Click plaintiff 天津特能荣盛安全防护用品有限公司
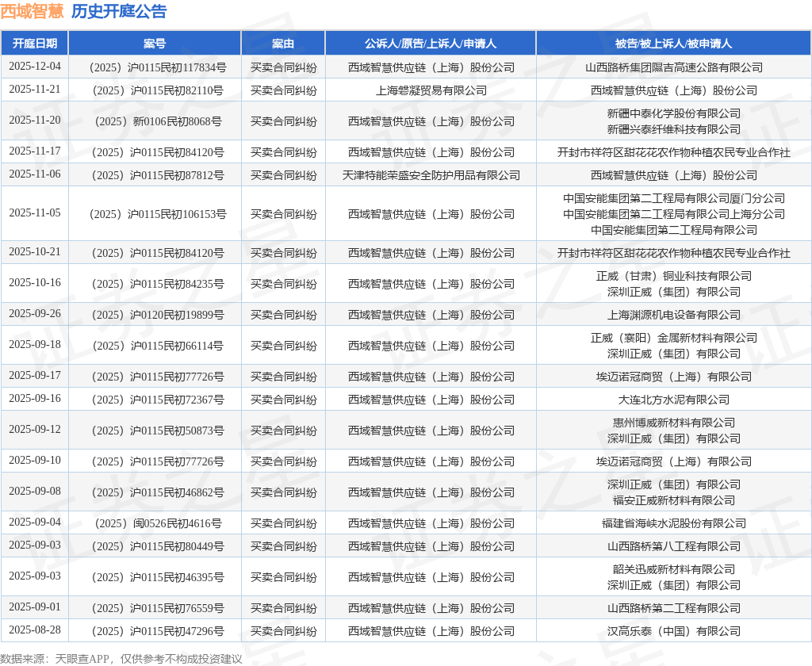 [x=431, y=175]
